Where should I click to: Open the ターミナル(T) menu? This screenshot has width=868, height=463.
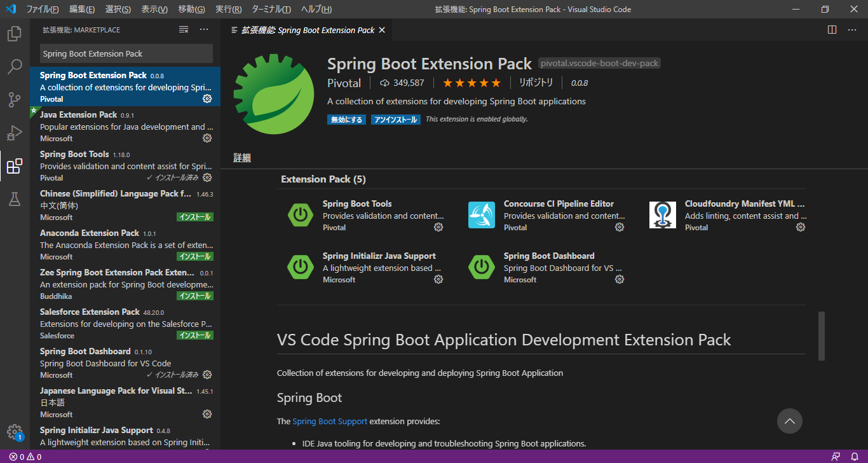tap(271, 10)
